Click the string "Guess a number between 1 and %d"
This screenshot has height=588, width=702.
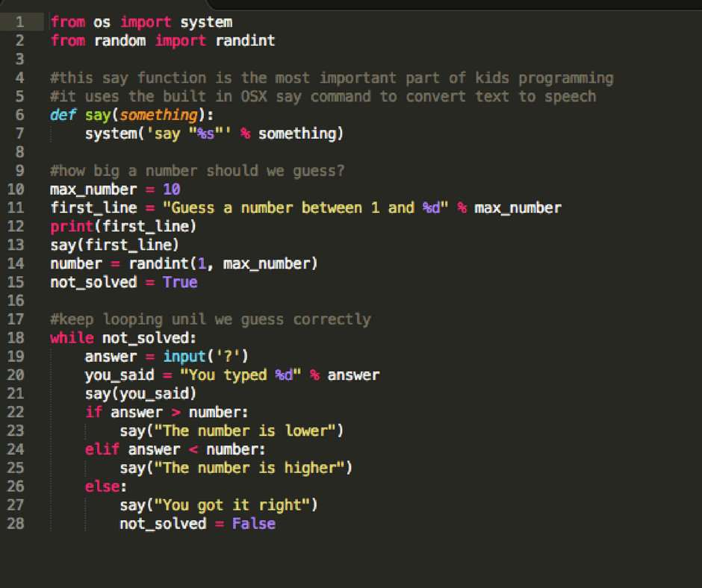305,207
